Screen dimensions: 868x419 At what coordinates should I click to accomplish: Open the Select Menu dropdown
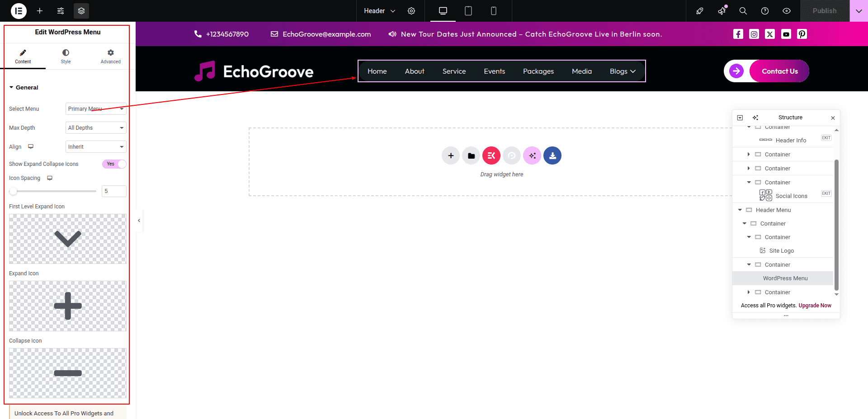[x=96, y=109]
